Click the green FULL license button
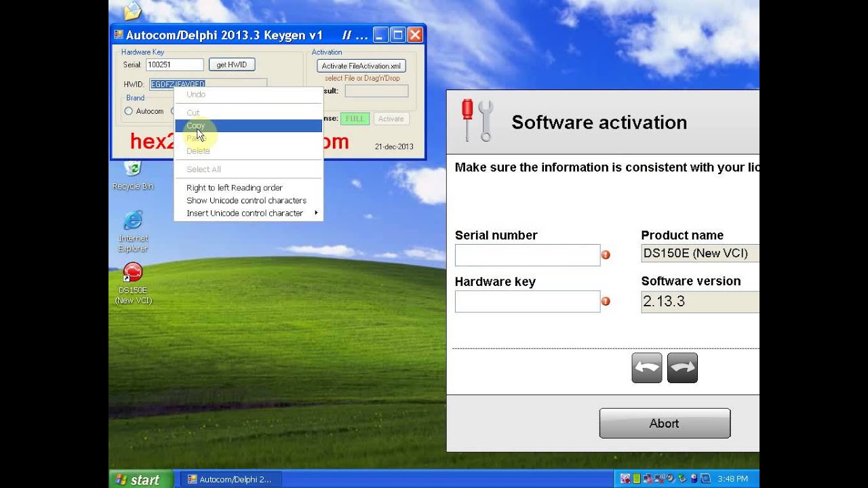The image size is (868, 488). [354, 119]
